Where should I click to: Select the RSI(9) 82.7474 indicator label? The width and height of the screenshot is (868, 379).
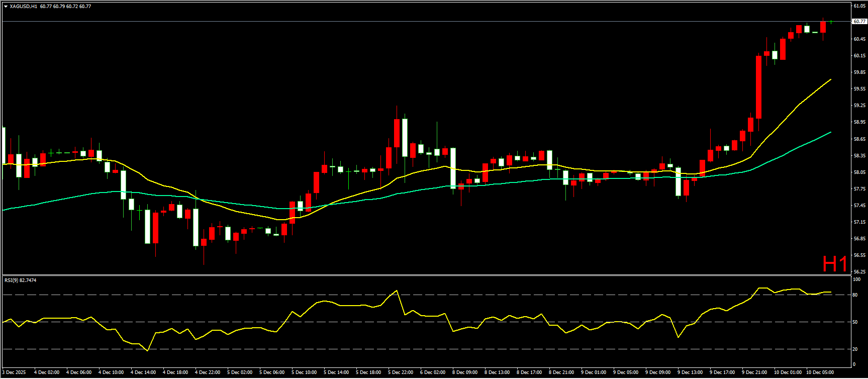pos(21,280)
